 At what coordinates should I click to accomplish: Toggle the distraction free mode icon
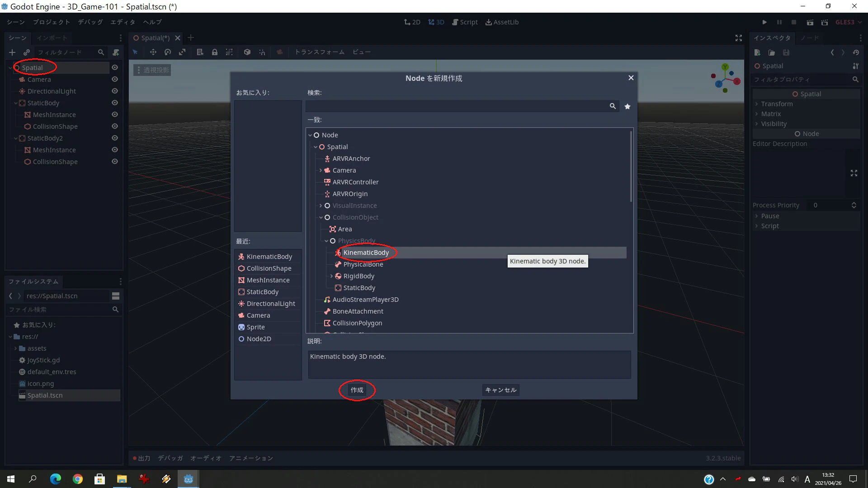click(739, 38)
